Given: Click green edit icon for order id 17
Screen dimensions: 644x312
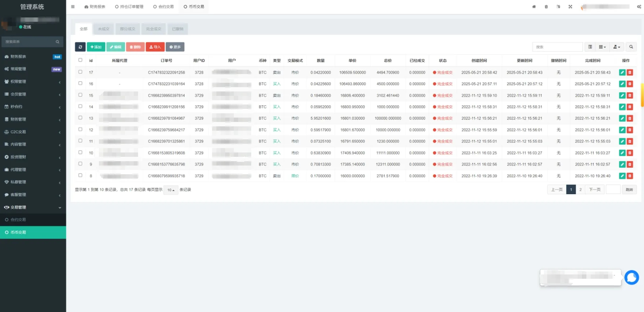Looking at the screenshot, I should [x=622, y=72].
